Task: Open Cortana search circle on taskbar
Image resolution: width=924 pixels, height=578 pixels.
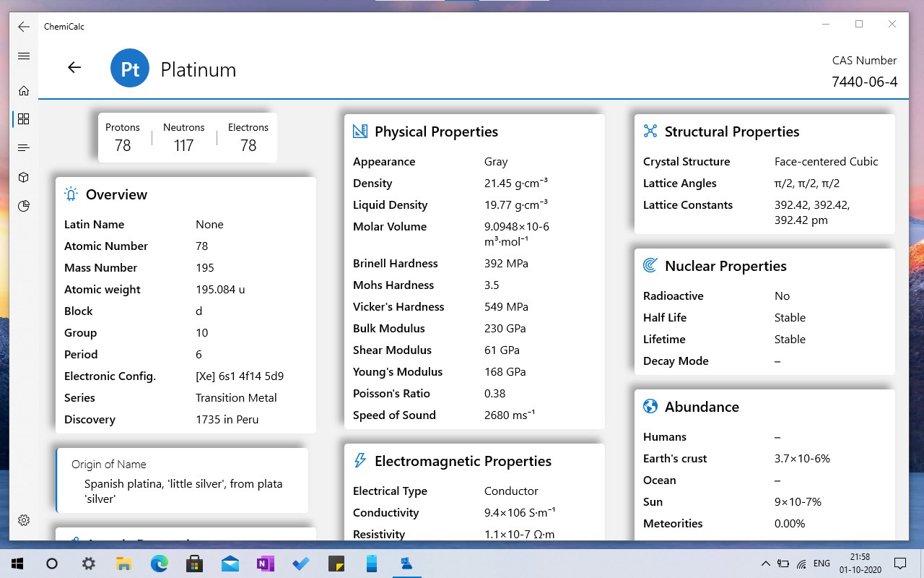Action: (52, 564)
